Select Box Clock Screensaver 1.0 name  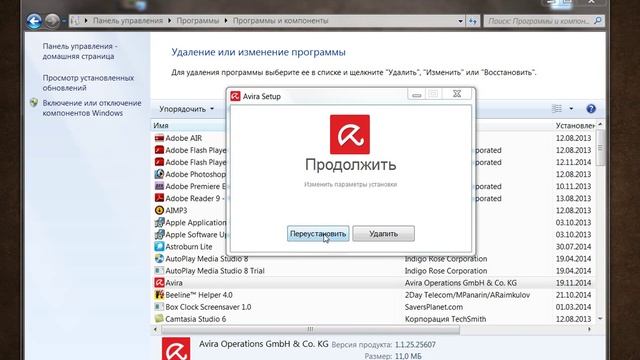click(208, 307)
